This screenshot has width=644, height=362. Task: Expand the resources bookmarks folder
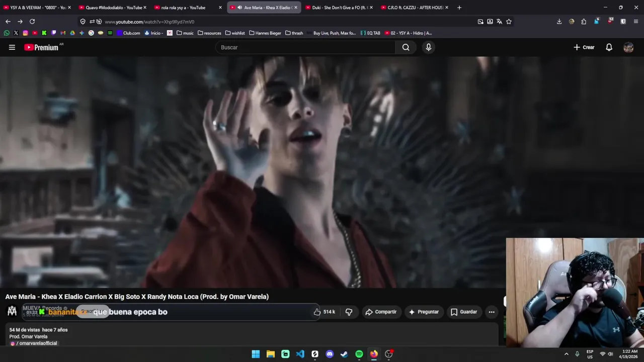point(209,33)
